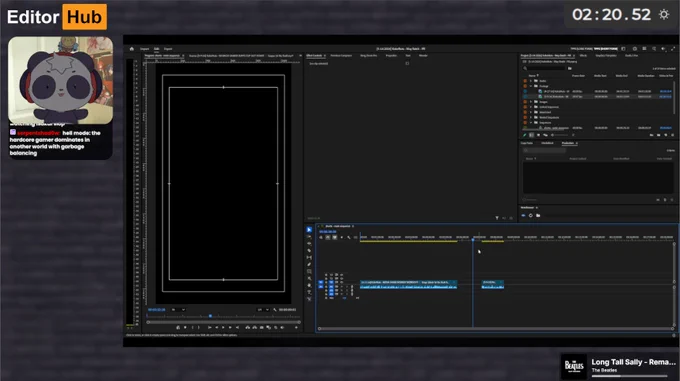Maximize output using header fullscreen icon

[x=673, y=49]
